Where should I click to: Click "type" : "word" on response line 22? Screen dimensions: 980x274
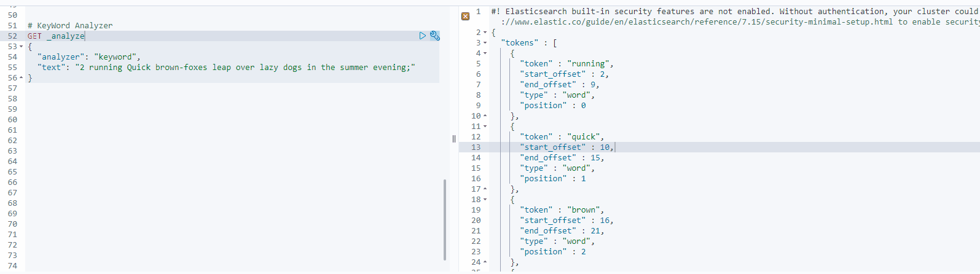pos(557,241)
